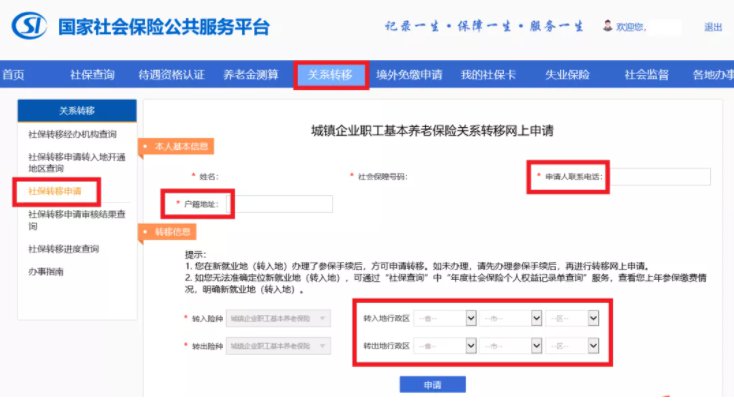
Task: Open the 首页 navigation tab
Action: pos(13,74)
